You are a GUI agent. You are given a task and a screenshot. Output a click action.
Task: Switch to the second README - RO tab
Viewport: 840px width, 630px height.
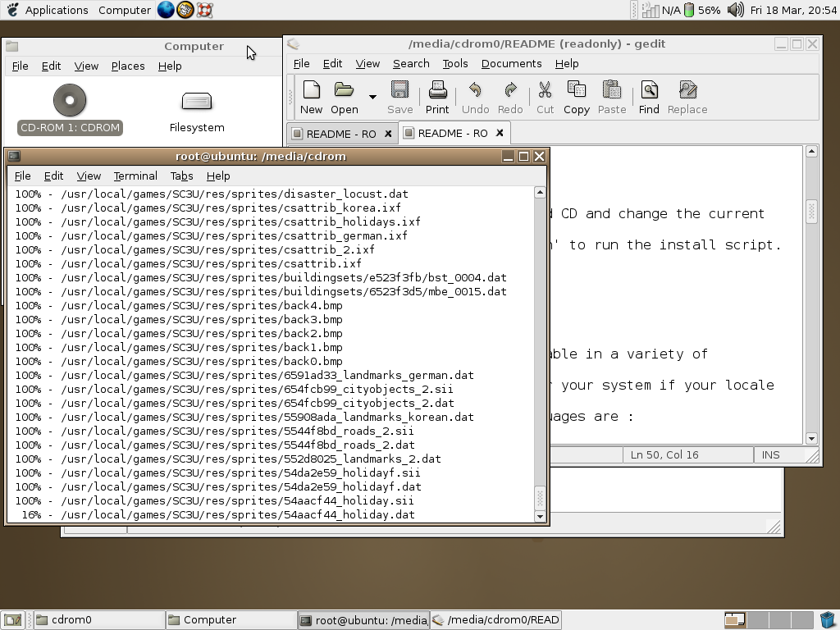tap(452, 133)
